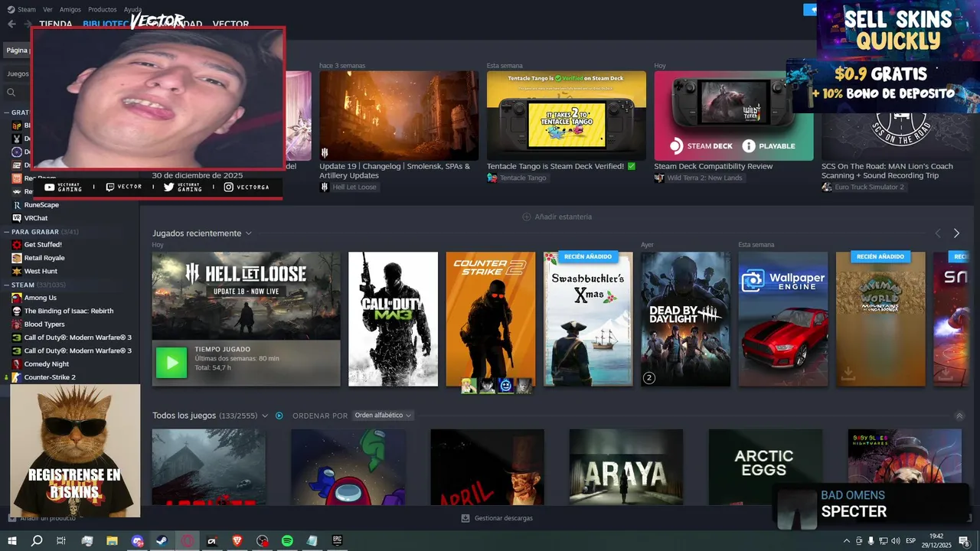Screen dimensions: 980x551
Task: Click the dynamic collection icon beside Todos los juegos
Action: (279, 416)
